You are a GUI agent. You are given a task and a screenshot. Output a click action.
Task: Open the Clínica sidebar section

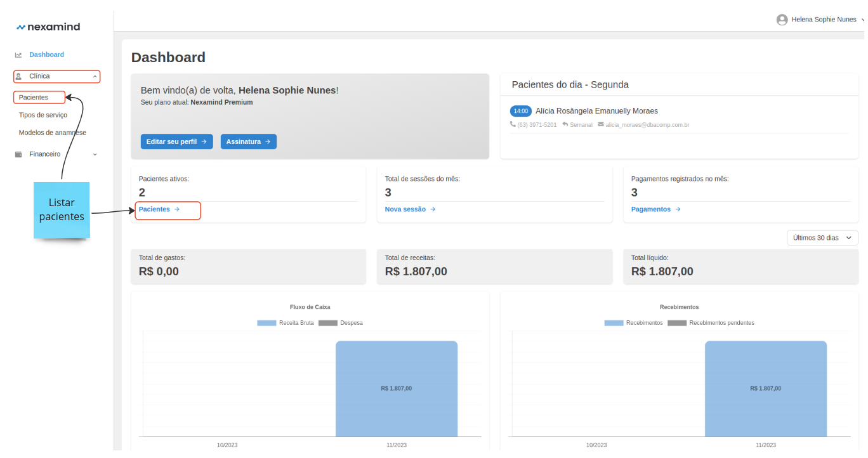pyautogui.click(x=57, y=76)
